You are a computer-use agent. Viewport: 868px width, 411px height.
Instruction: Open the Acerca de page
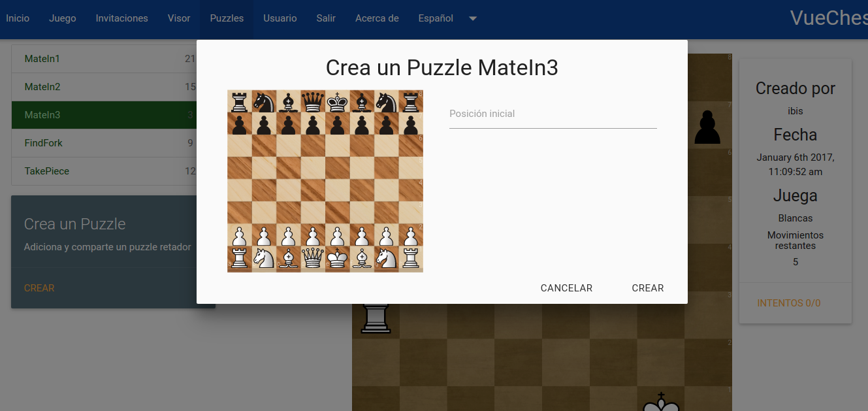pyautogui.click(x=377, y=18)
